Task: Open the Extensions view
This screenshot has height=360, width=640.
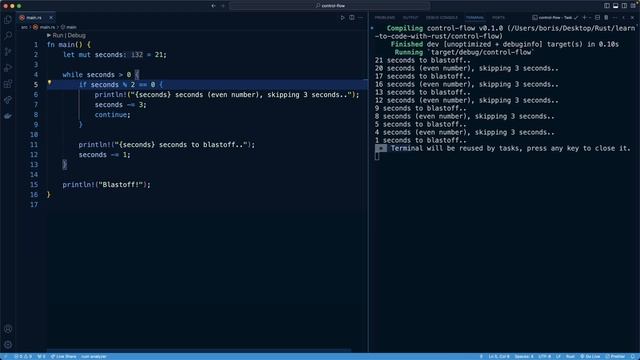Action: (x=8, y=84)
